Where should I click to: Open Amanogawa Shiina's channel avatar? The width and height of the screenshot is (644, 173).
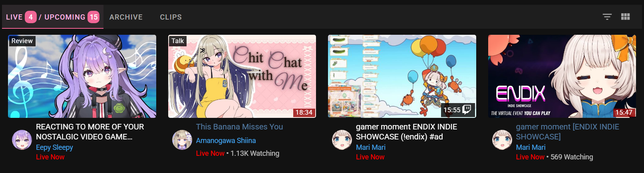pyautogui.click(x=182, y=140)
